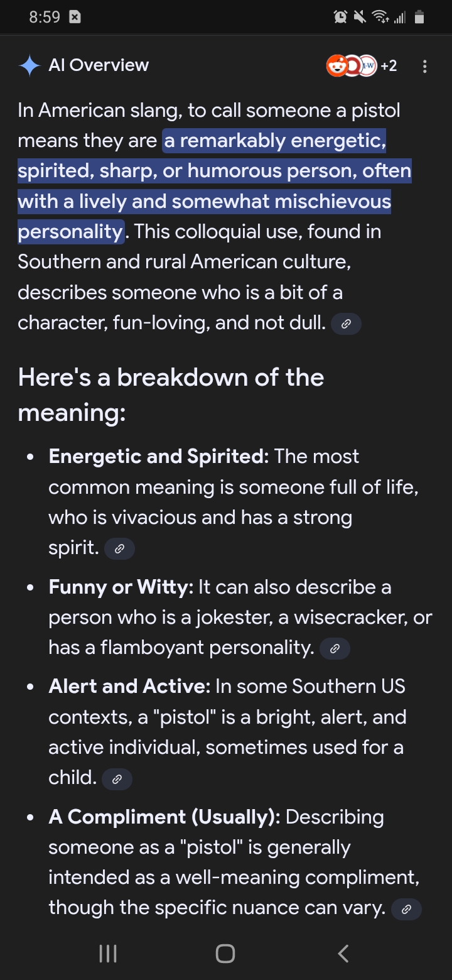Tap the AI Overview sparkle icon
Image resolution: width=452 pixels, height=980 pixels.
pos(30,65)
